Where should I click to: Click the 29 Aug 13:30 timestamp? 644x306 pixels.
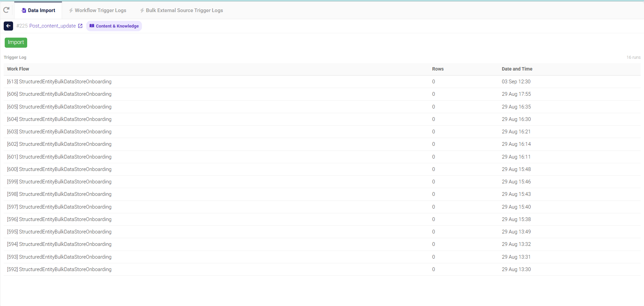[516, 269]
